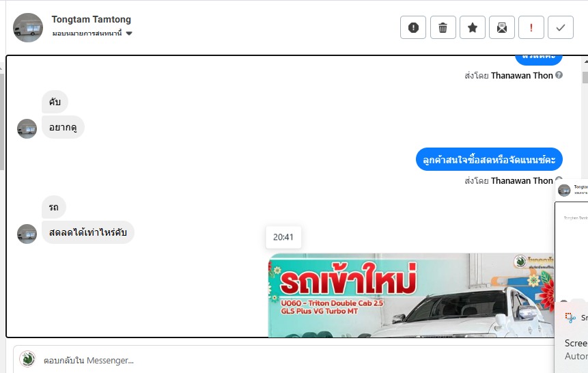Mark conversation as unread envelope icon
The width and height of the screenshot is (588, 373).
[502, 27]
